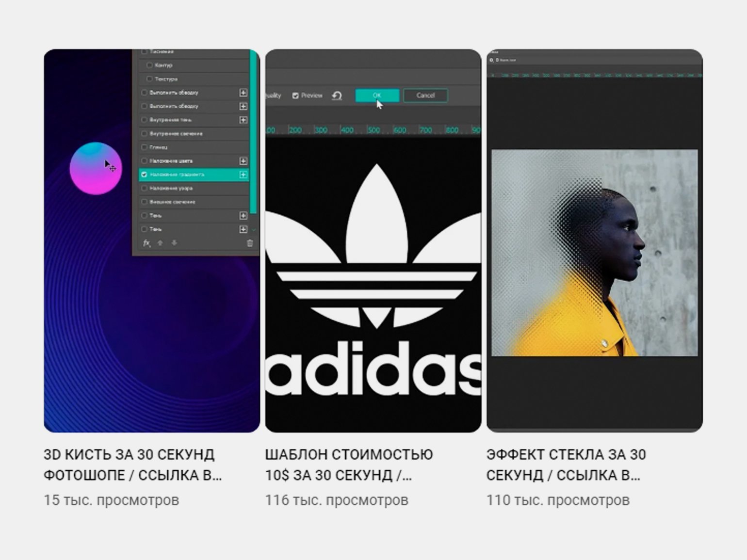Click the 110 тыс. просмотров view count
This screenshot has width=747, height=560.
[558, 500]
